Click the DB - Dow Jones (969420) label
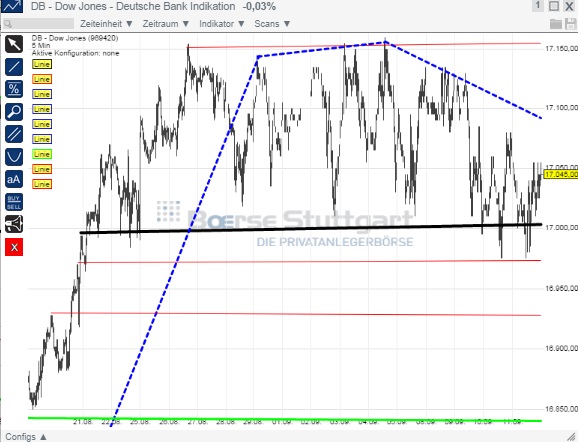 pyautogui.click(x=75, y=38)
